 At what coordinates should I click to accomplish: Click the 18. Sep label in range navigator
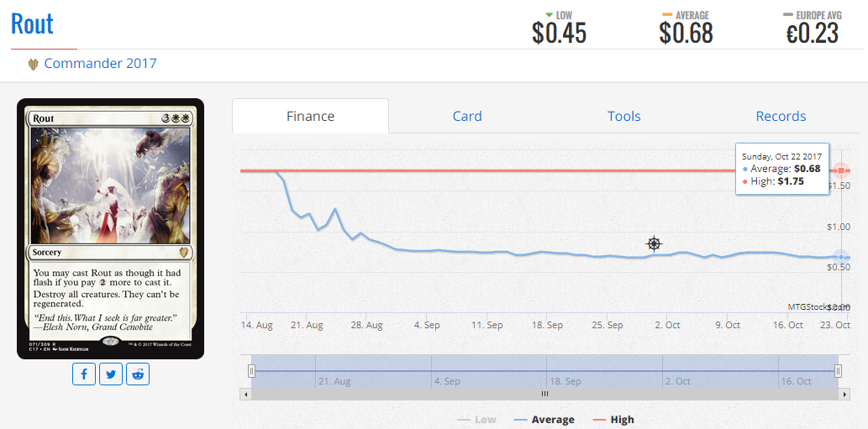pos(566,381)
